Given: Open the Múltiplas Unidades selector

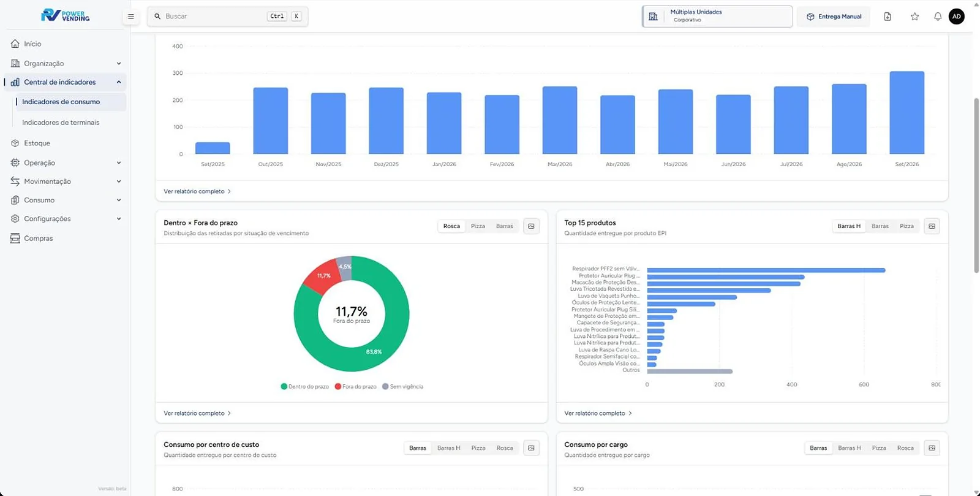Looking at the screenshot, I should (x=717, y=17).
